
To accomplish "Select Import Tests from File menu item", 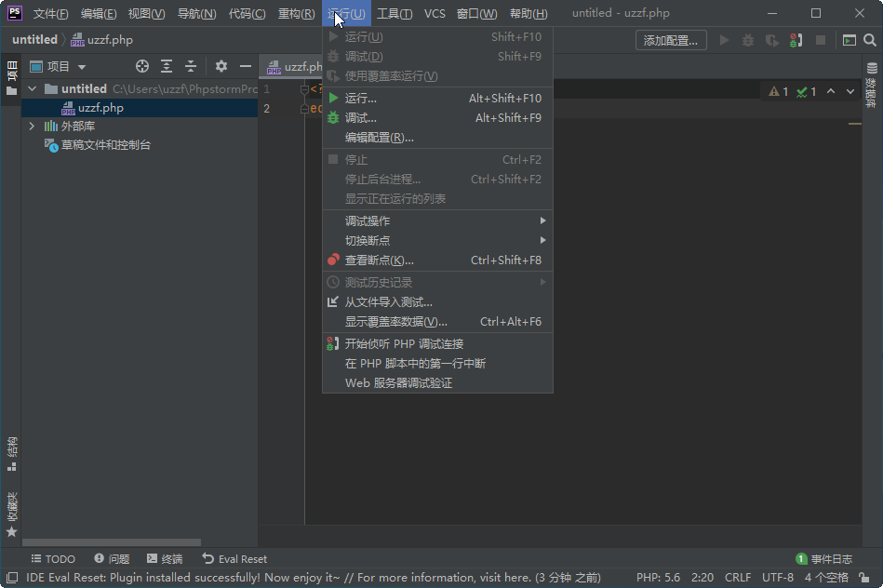I will coord(437,301).
